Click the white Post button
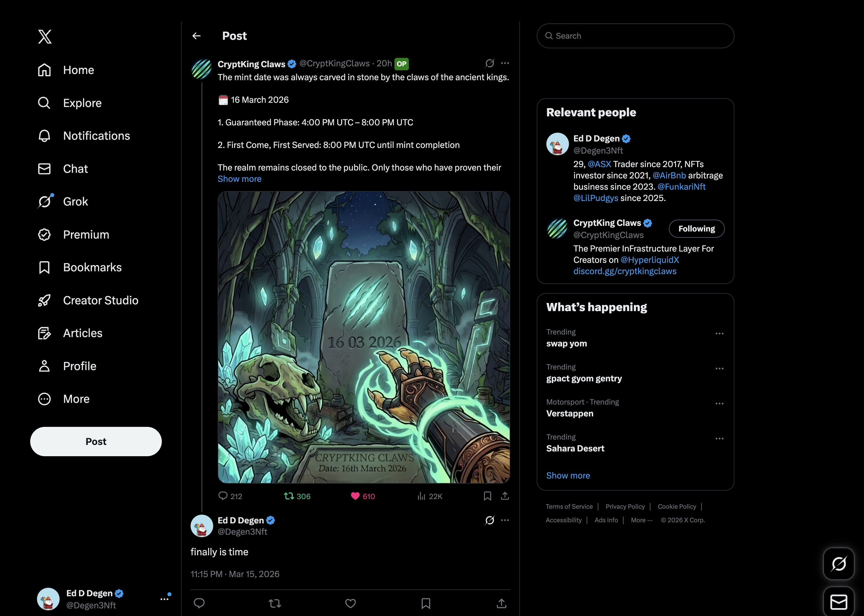 pyautogui.click(x=96, y=442)
